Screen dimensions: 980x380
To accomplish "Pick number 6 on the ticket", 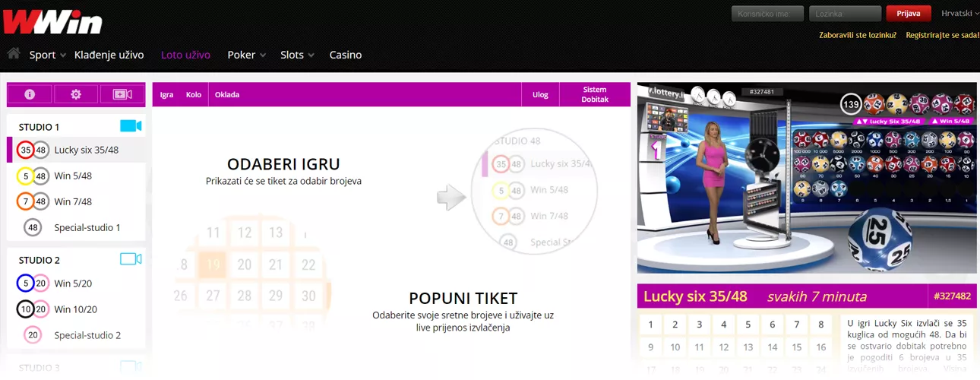I will tap(772, 325).
